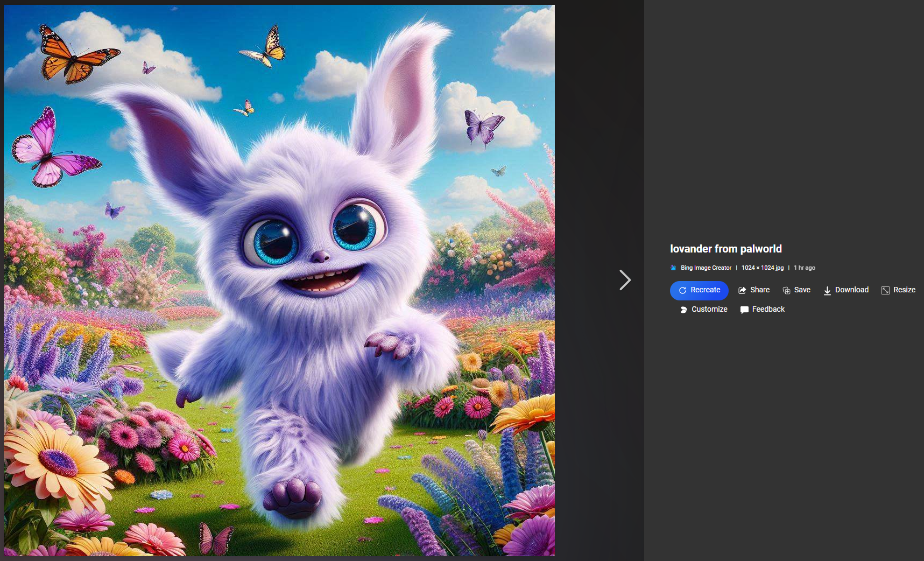The height and width of the screenshot is (561, 924).
Task: Click the '1024 × 1024 jpg' size text
Action: [763, 268]
